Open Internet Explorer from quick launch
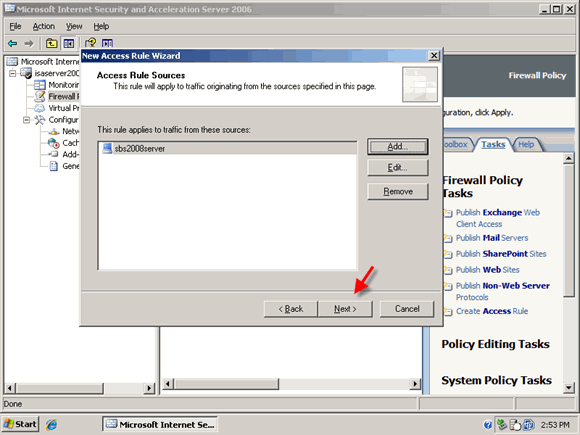The height and width of the screenshot is (435, 580). [x=51, y=424]
